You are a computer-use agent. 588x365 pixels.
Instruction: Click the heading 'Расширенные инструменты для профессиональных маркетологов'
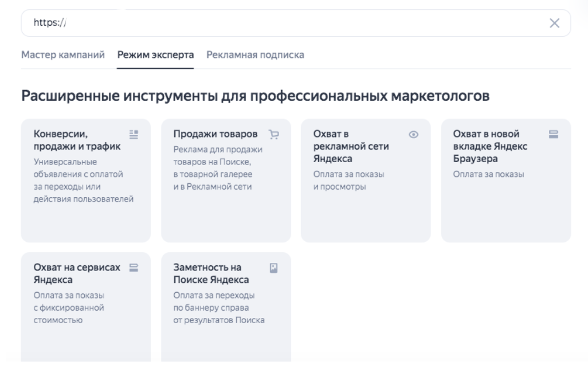pos(256,96)
